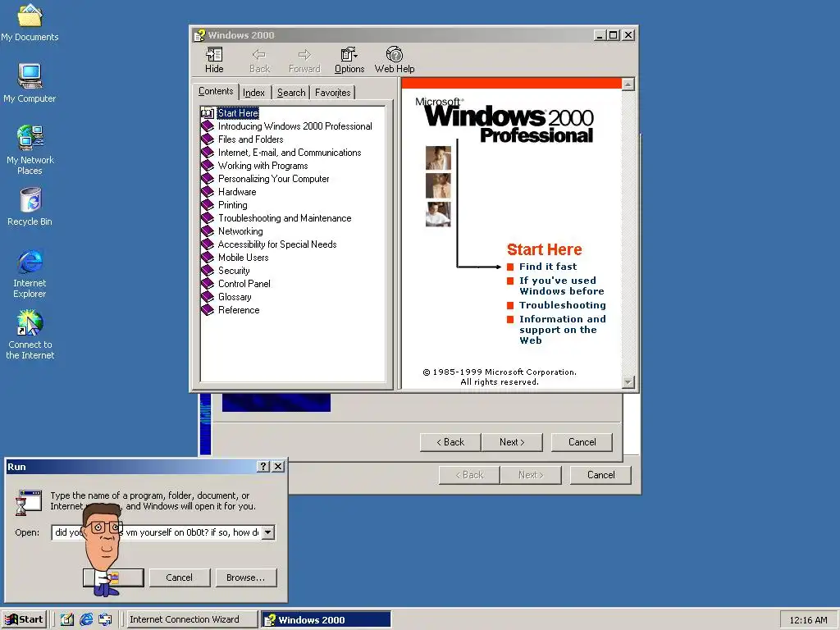
Task: Click book icon beside Reference
Action: (x=208, y=310)
